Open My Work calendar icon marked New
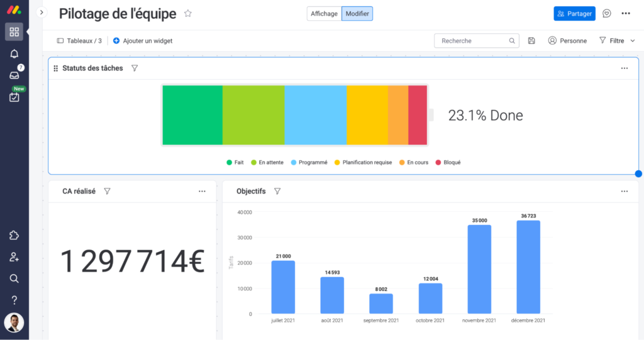Screen dimensions: 644x340 pos(14,97)
